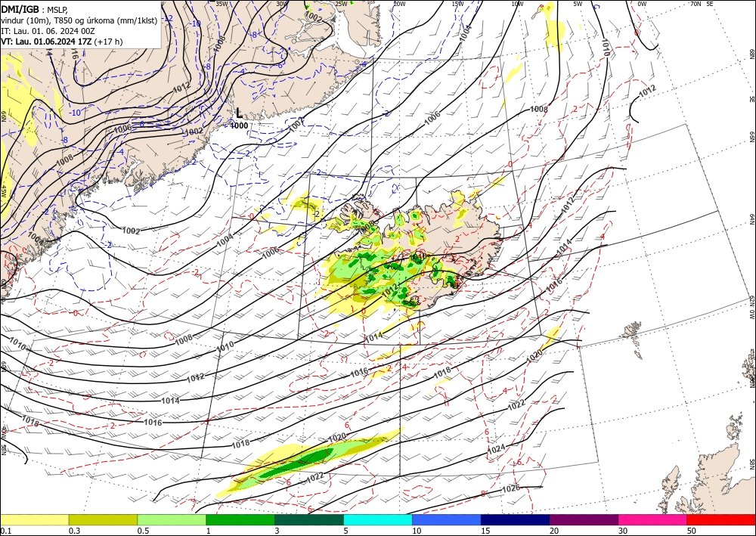Click the olive 0.3 legend swatch

point(103,519)
